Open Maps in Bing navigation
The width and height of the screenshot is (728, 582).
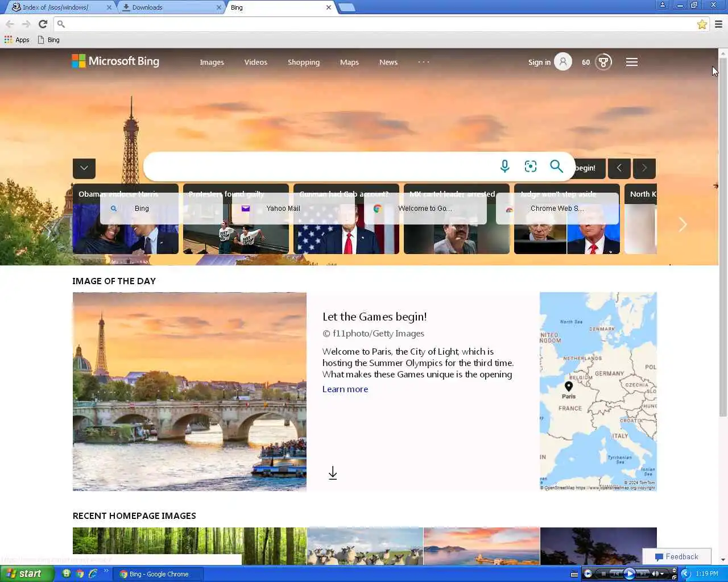(349, 63)
